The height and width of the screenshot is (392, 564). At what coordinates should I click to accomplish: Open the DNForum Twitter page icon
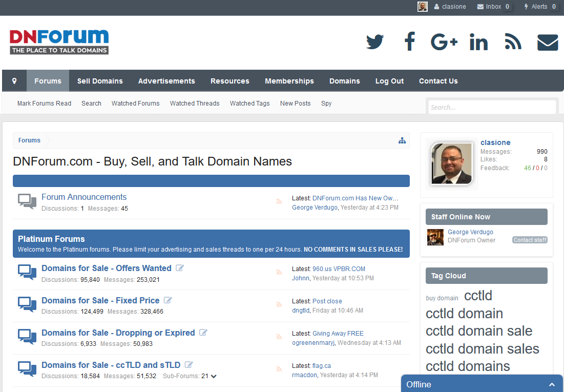tap(375, 42)
